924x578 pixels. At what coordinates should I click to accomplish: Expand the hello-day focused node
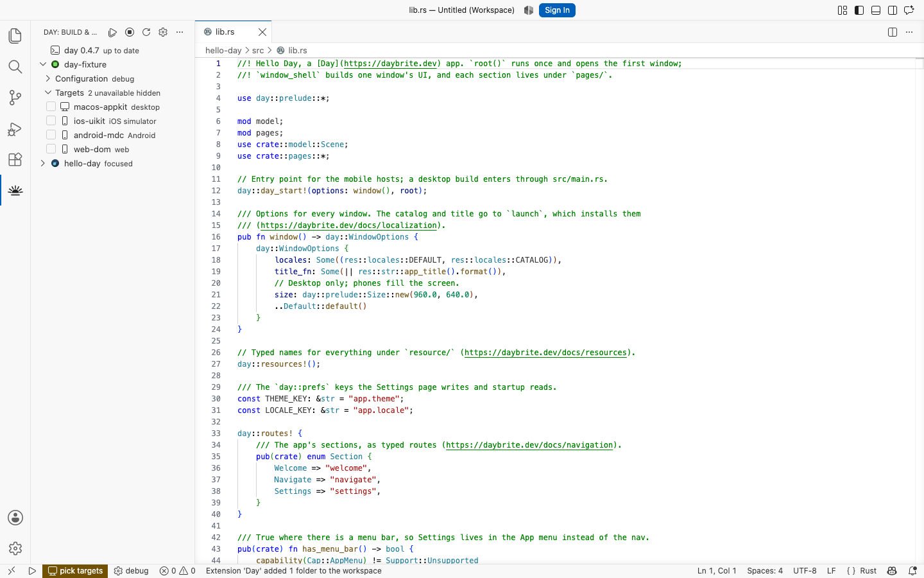(x=43, y=163)
